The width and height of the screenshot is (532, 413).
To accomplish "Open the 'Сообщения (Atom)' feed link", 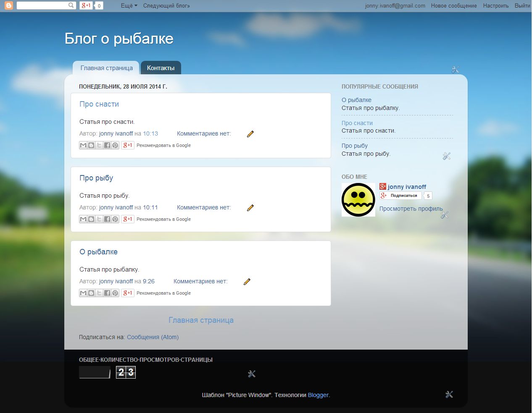I will 153,337.
